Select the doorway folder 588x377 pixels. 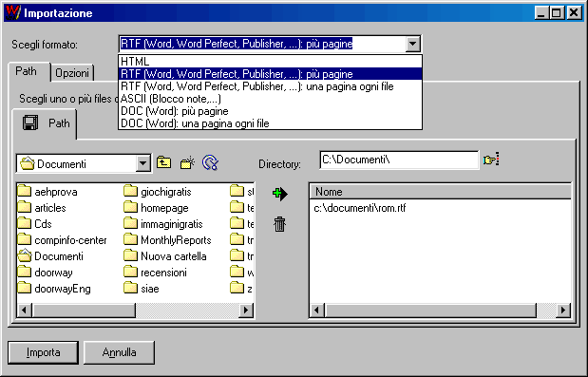pyautogui.click(x=45, y=273)
